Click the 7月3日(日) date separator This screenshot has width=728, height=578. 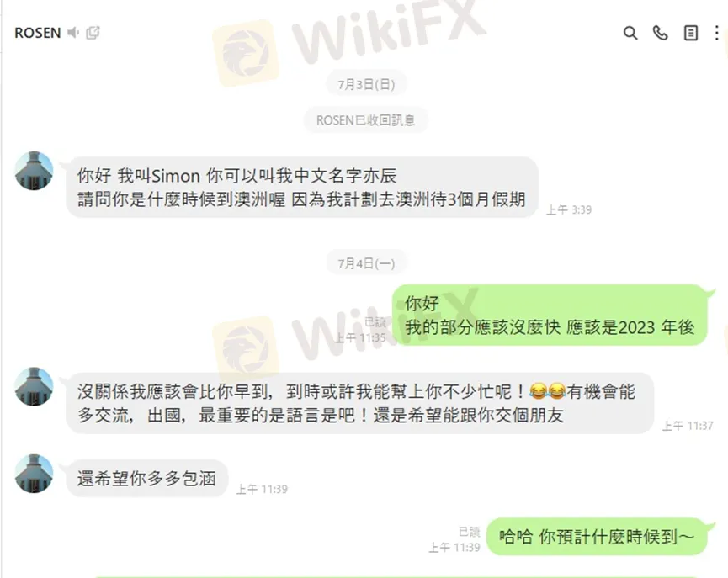point(366,84)
